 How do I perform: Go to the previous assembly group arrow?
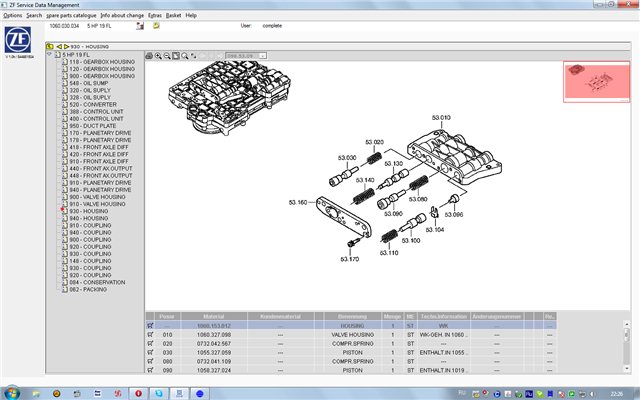coord(59,47)
